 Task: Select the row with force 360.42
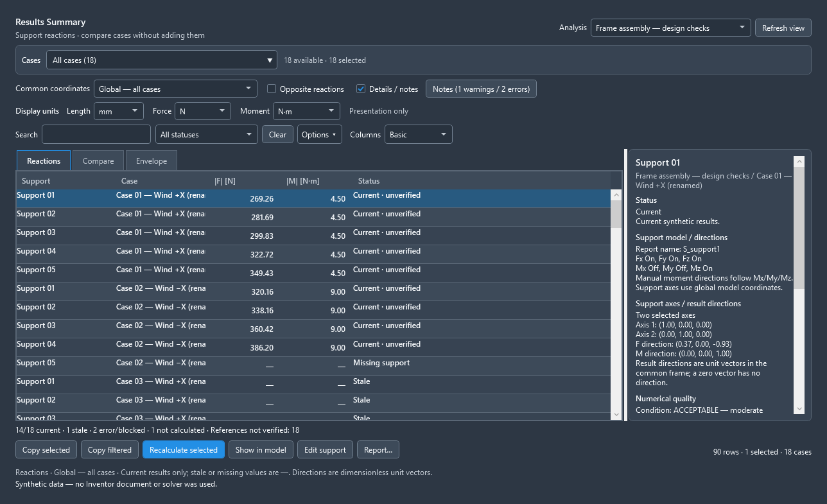coord(313,329)
